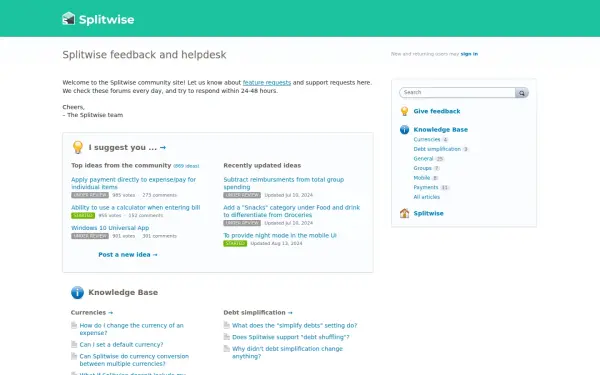Open 'Why didn't debt simplification change anything?'
Viewport: 600px width, 375px height.
(x=287, y=352)
